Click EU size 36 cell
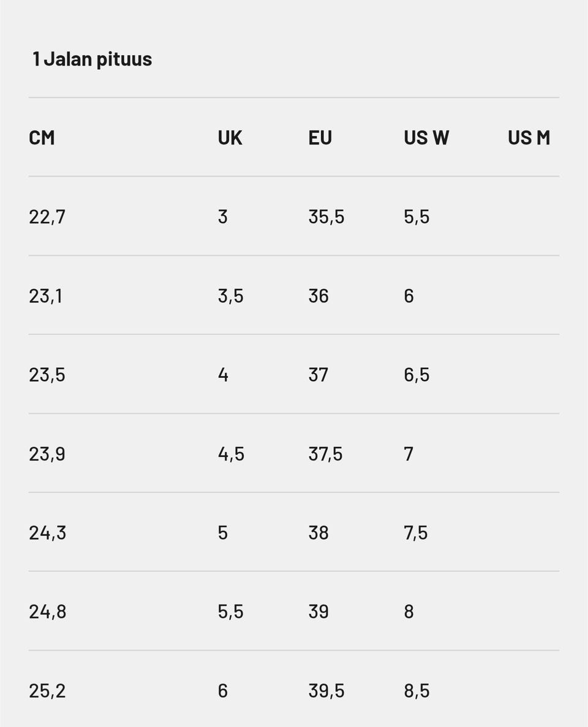588x727 pixels. tap(318, 296)
